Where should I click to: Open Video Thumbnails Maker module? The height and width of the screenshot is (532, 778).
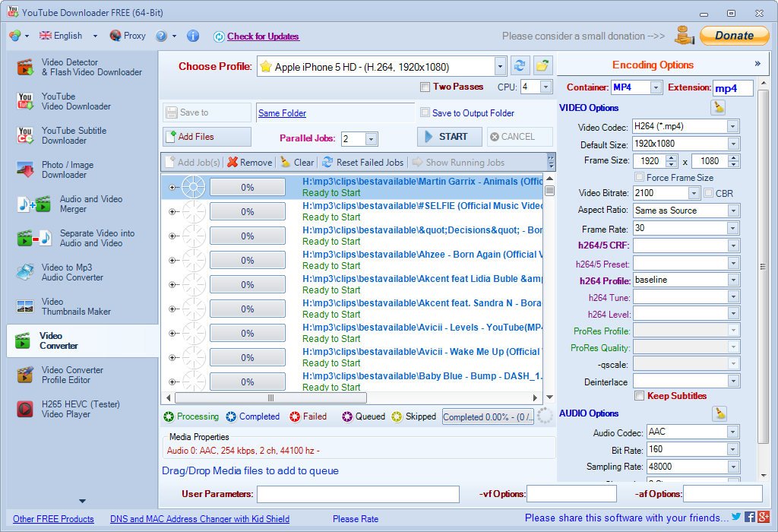tap(64, 307)
